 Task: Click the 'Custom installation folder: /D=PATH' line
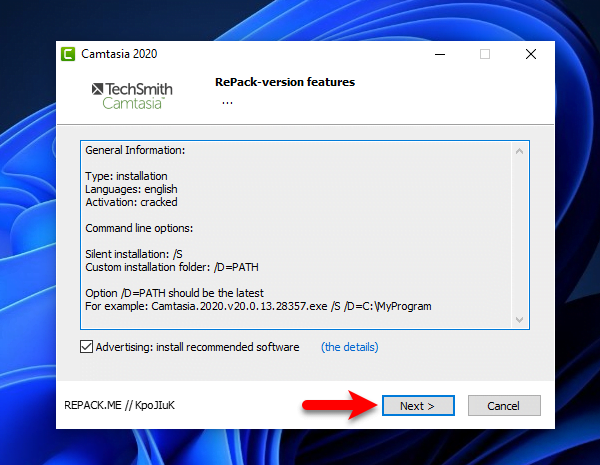click(x=172, y=267)
